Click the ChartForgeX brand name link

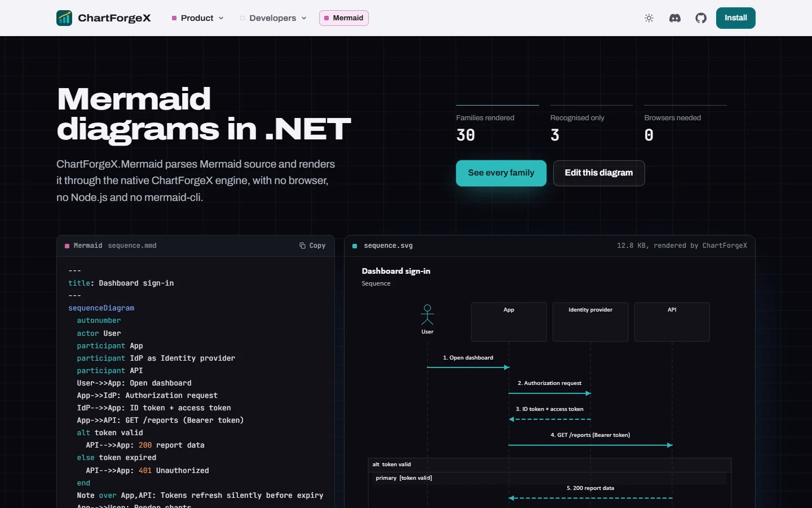coord(114,18)
